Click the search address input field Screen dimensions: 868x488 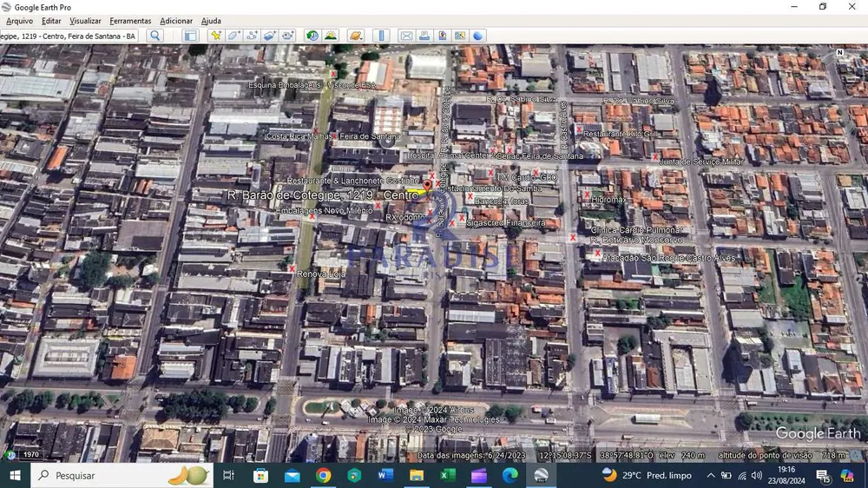69,36
